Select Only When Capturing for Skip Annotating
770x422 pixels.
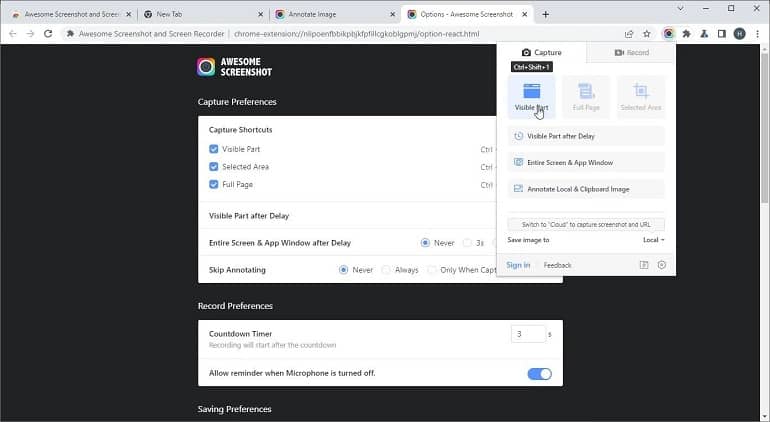tap(432, 270)
